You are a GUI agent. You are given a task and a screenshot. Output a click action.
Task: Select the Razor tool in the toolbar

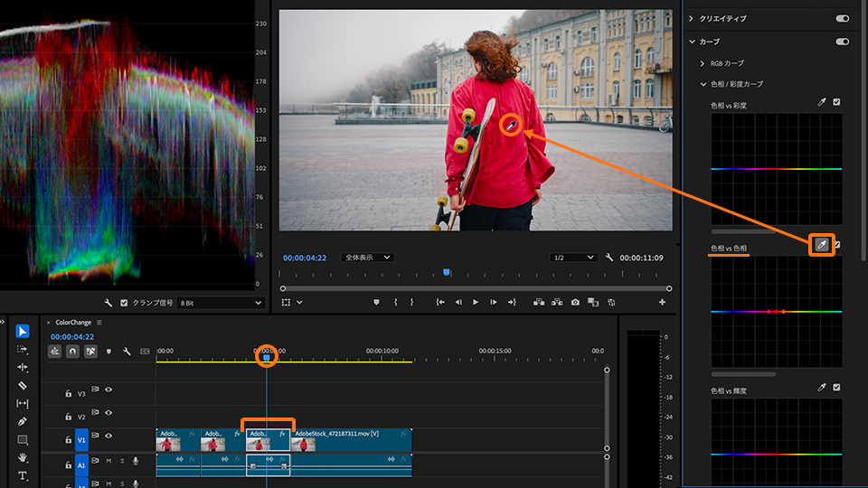(x=23, y=385)
